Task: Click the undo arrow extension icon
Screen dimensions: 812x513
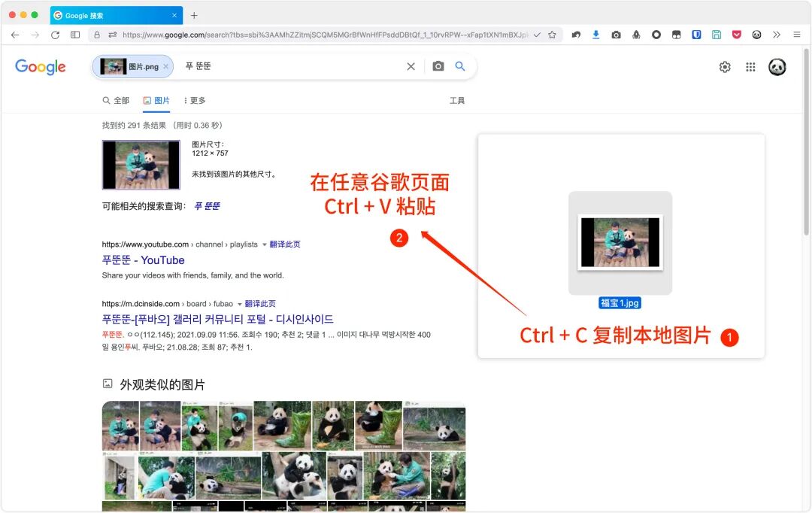Action: tap(576, 35)
